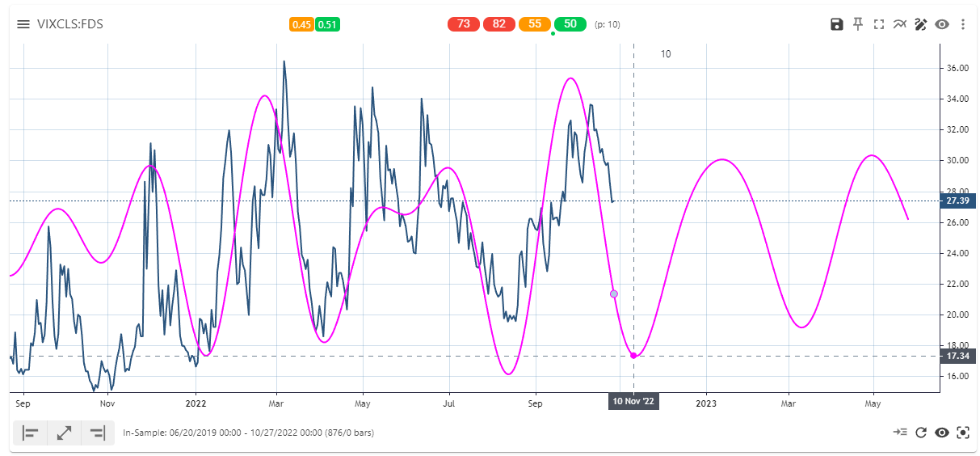Click the In-Sample date range text

[x=248, y=433]
